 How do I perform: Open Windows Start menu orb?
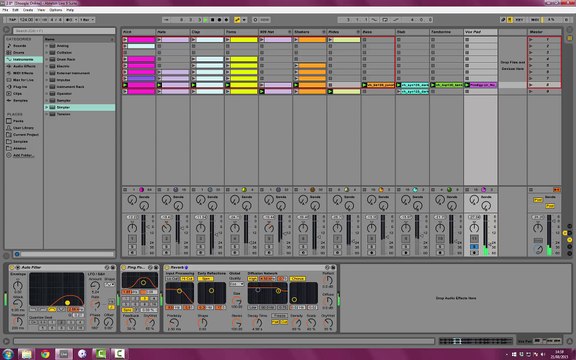point(7,354)
